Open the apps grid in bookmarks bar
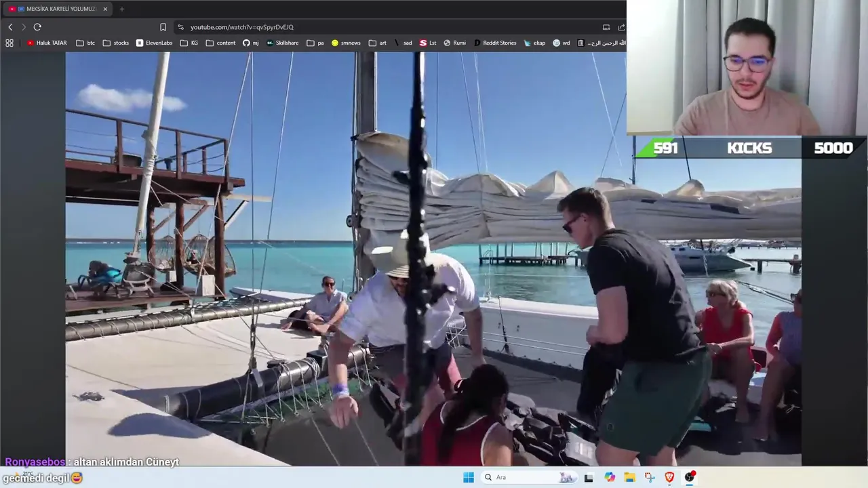The height and width of the screenshot is (488, 868). pyautogui.click(x=9, y=43)
